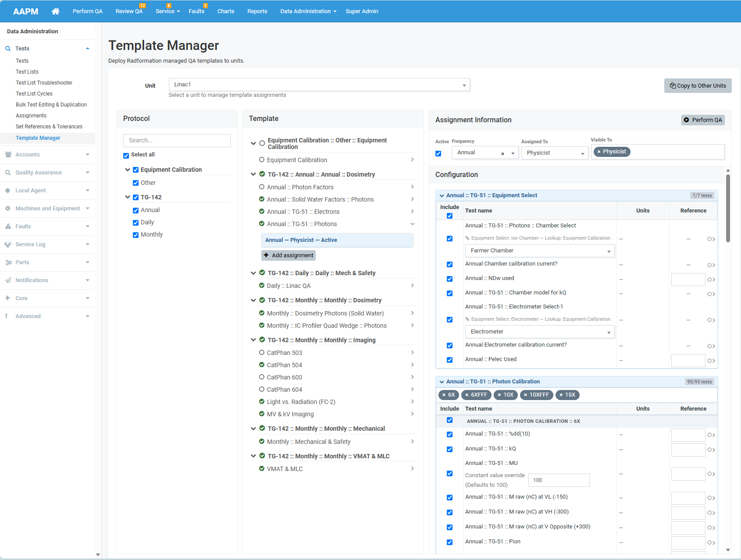The image size is (741, 560).
Task: Go to the home icon in navbar
Action: (x=55, y=11)
